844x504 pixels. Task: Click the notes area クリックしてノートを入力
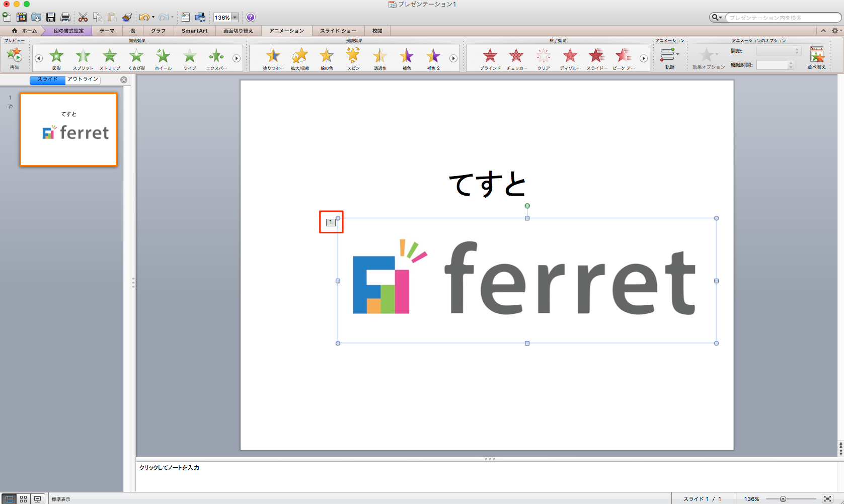pos(169,468)
